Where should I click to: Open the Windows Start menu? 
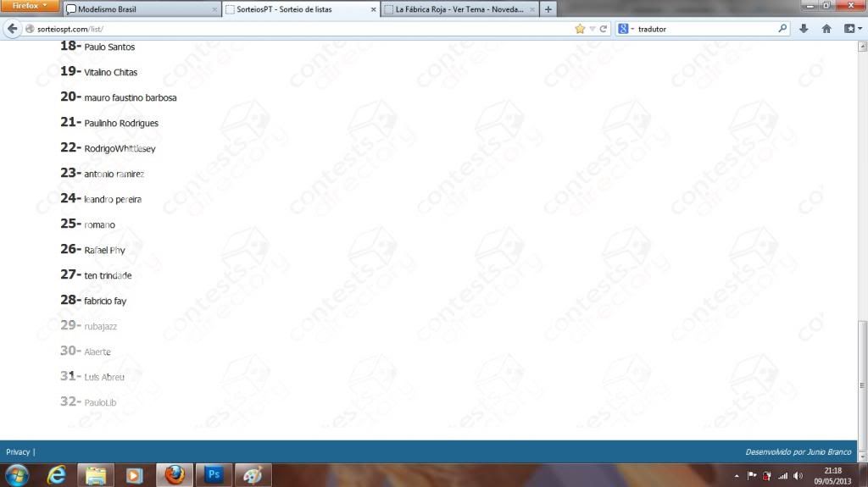pos(17,475)
